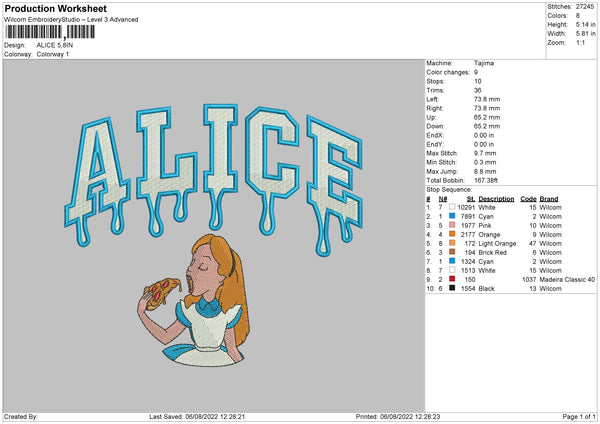
Task: Click the 'Printed: 06/08/2022 12:28:23' text
Action: pyautogui.click(x=398, y=416)
